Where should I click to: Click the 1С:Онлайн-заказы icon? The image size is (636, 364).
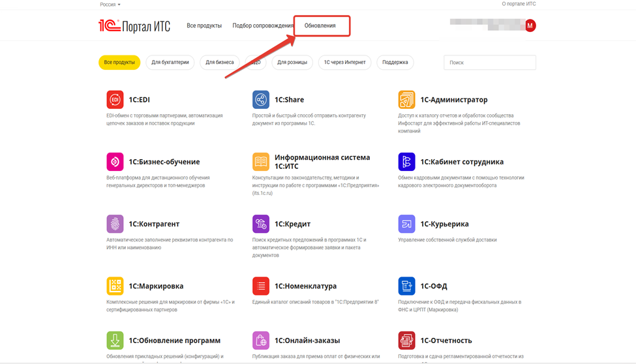click(261, 341)
